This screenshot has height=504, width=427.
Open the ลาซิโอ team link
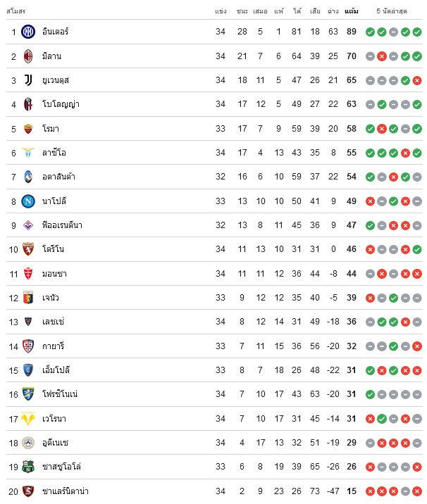[54, 153]
